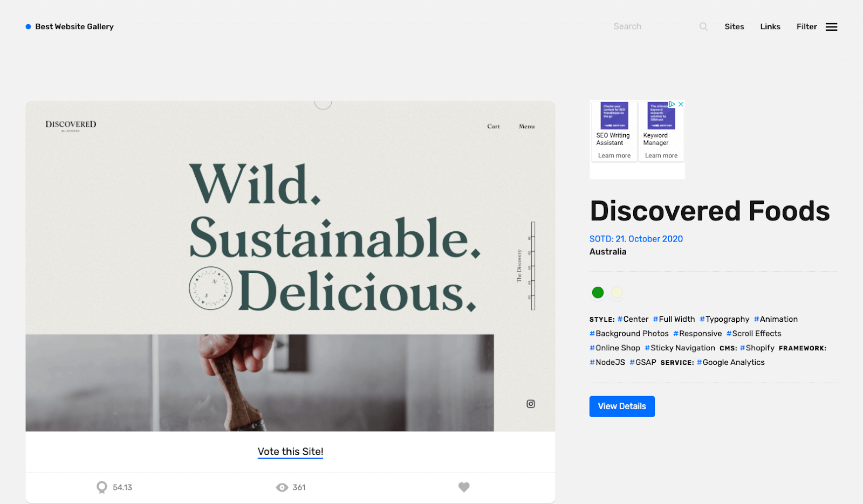Click Learn more under Keyword Manager ad

pos(661,155)
